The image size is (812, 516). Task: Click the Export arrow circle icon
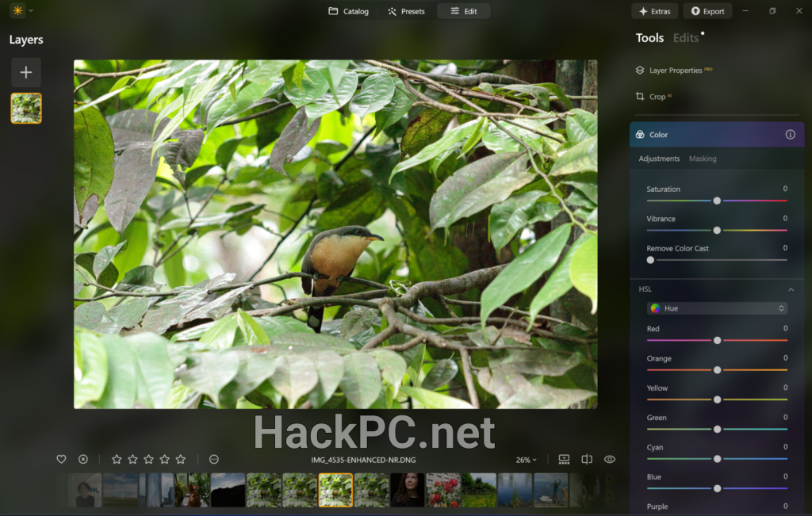695,11
